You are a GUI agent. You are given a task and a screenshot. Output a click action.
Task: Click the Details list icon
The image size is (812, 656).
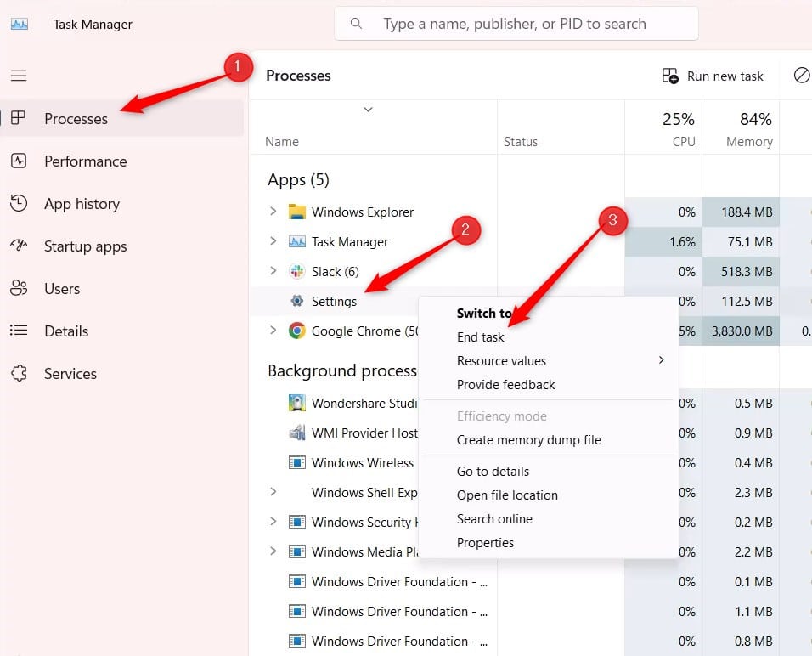[19, 330]
